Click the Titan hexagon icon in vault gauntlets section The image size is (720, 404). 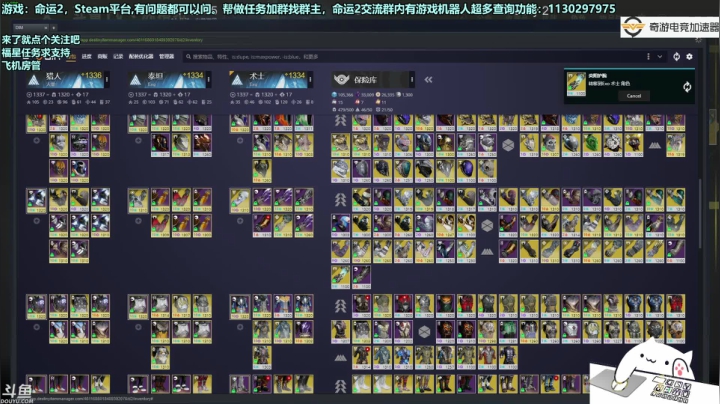click(487, 226)
